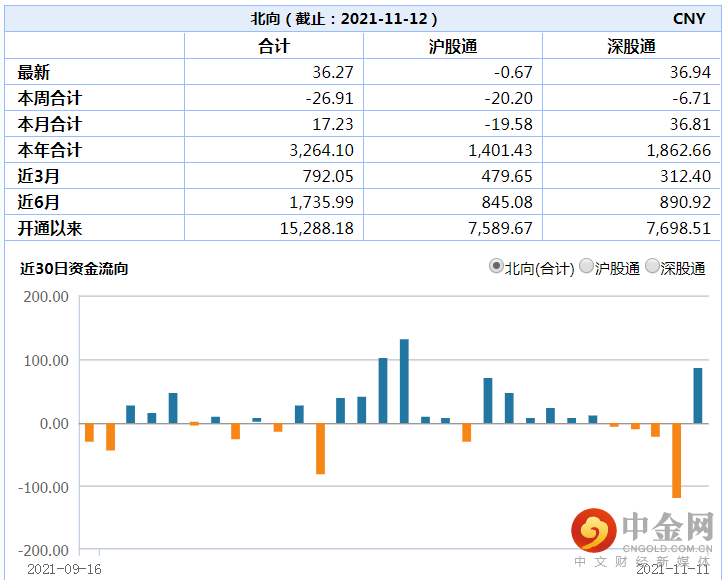Click the 36.27 latest total value
This screenshot has height=580, width=728.
(x=332, y=72)
